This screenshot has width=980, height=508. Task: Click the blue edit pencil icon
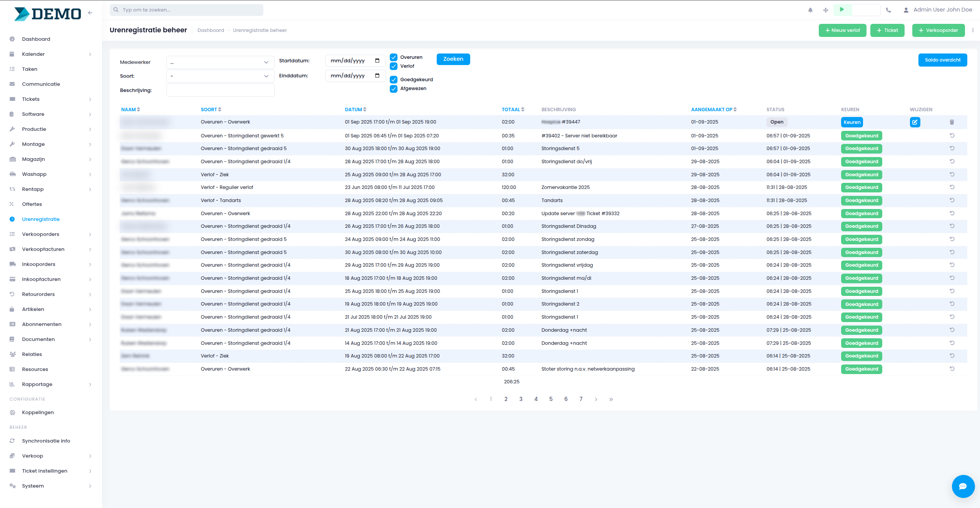915,122
